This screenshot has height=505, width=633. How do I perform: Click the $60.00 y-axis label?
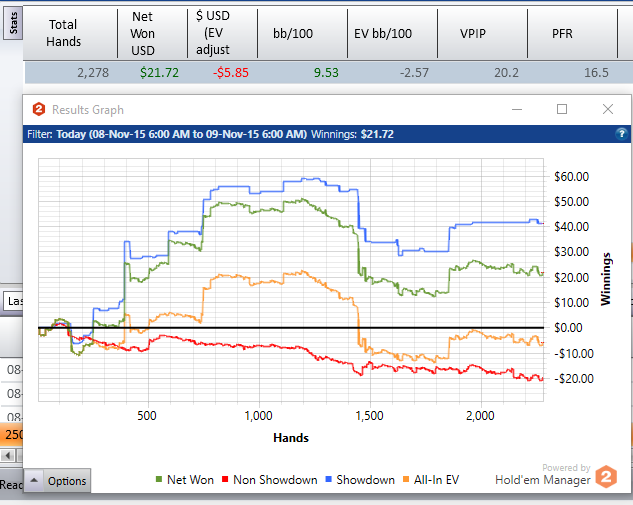click(x=572, y=176)
